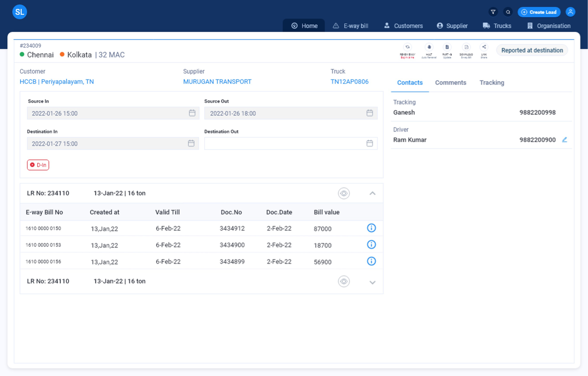Click the search icon in top bar
588x376 pixels.
508,12
